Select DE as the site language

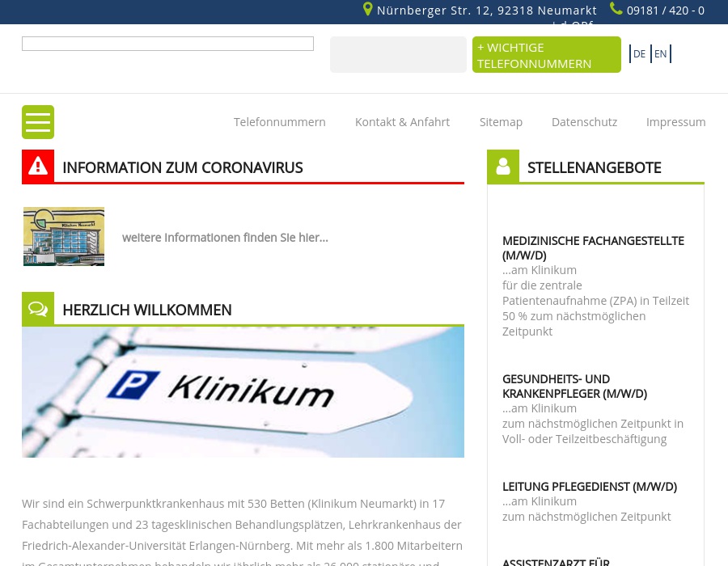click(x=639, y=53)
